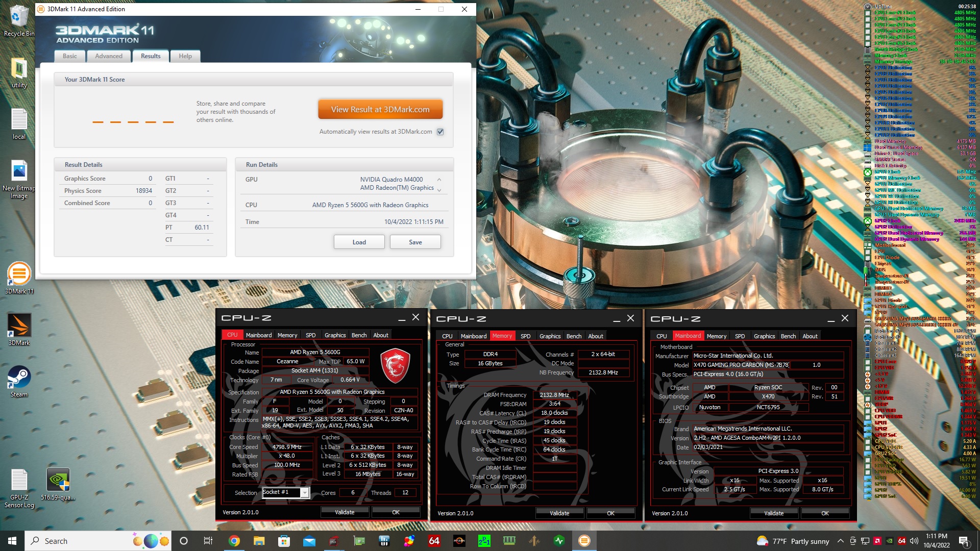Image resolution: width=980 pixels, height=551 pixels.
Task: Minimize the left CPU-Z window
Action: pos(402,318)
